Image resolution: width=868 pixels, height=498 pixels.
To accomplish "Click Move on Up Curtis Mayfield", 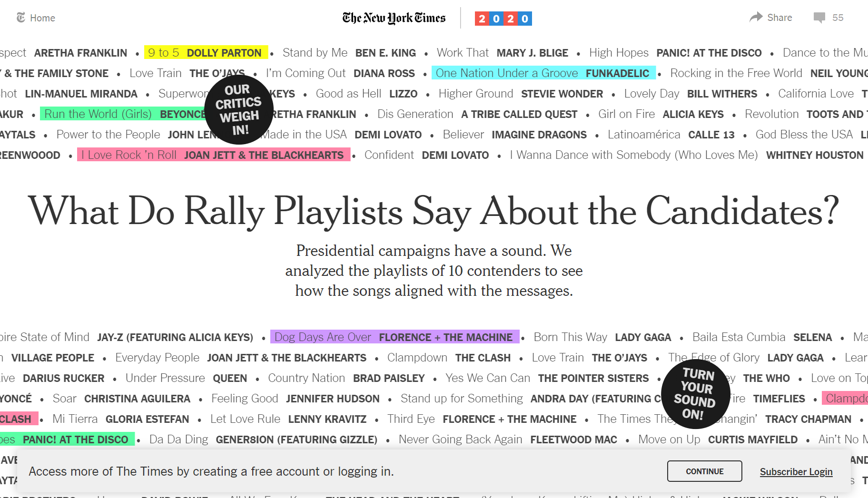I will pyautogui.click(x=718, y=439).
